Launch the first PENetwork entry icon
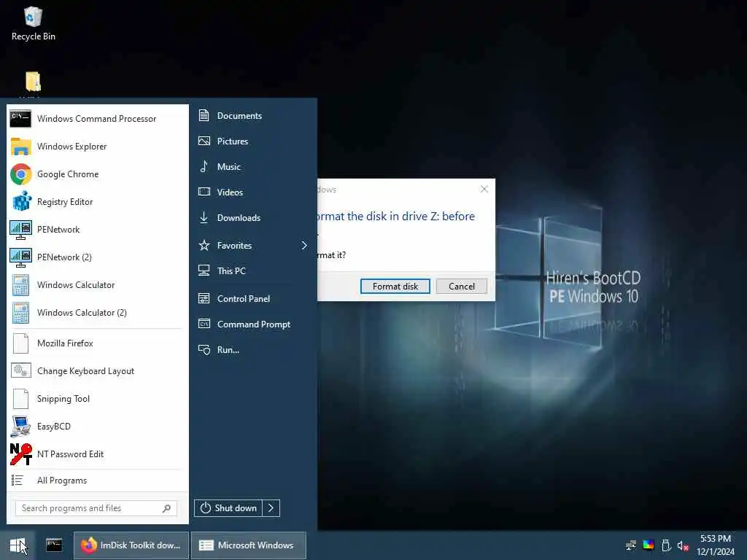 click(x=20, y=230)
